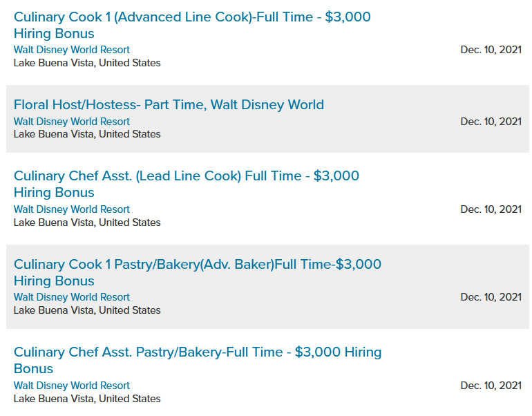Click Lake Buena Vista location under Floral Host/Hostess
The width and height of the screenshot is (532, 416).
[x=87, y=134]
